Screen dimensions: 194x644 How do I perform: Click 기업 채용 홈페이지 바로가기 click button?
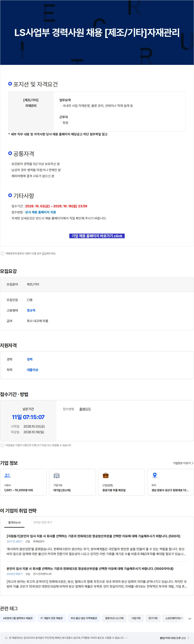tap(97, 236)
